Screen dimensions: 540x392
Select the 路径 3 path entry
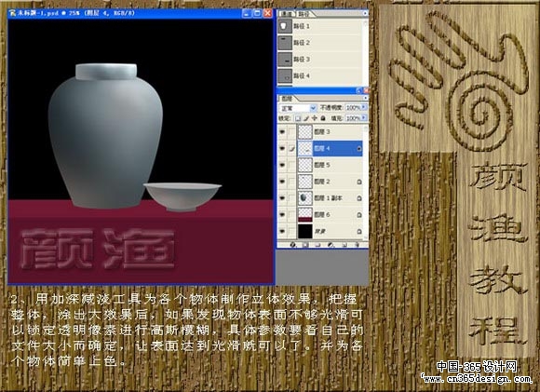(319, 60)
